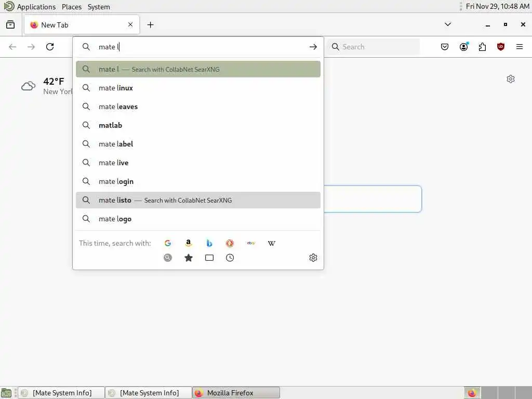Click the New Tab page search box

coord(372,199)
